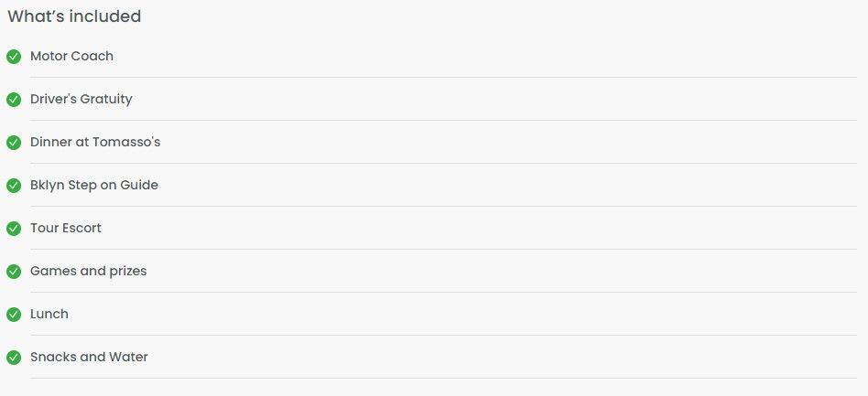Click the Dinner at Tomasso's text
Screen dimensions: 868x396
click(95, 142)
